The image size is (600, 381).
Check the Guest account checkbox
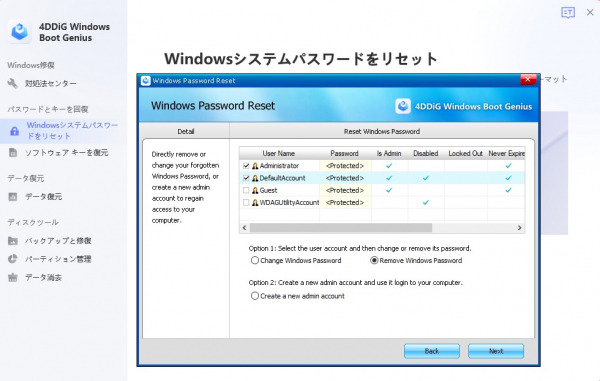click(x=246, y=190)
